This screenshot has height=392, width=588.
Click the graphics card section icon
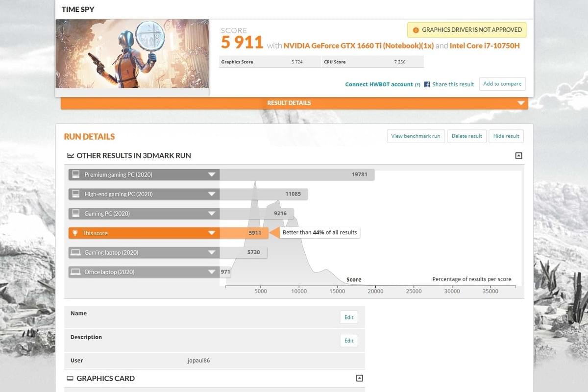tap(70, 378)
